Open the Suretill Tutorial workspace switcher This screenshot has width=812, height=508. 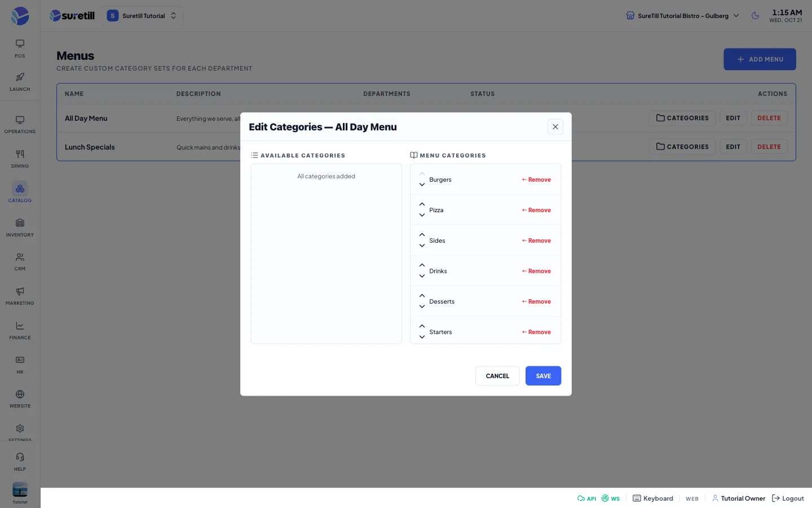pyautogui.click(x=143, y=16)
